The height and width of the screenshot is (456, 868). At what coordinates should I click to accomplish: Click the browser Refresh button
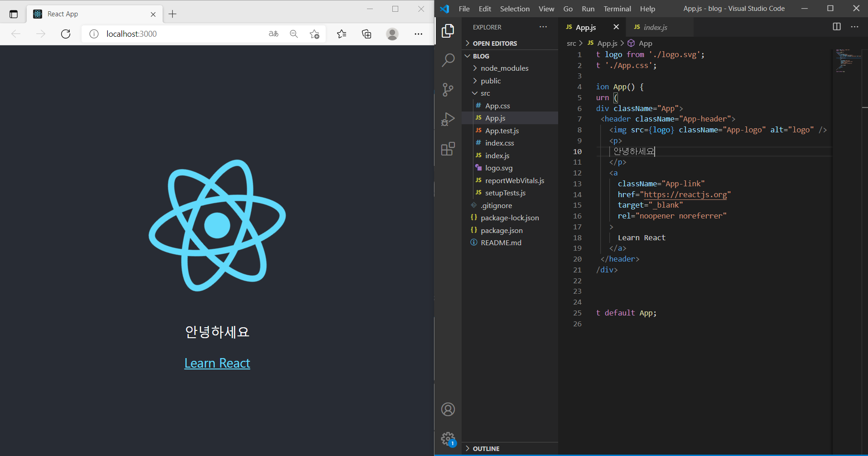pyautogui.click(x=66, y=34)
